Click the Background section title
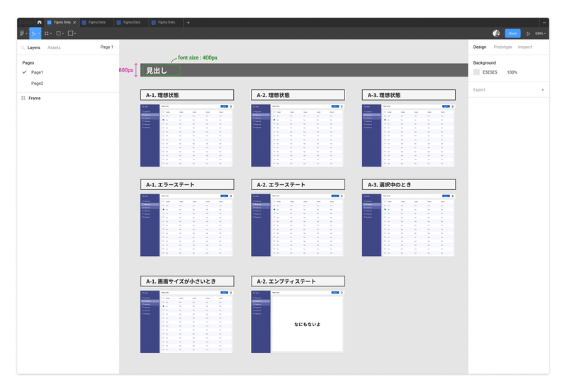 coord(485,62)
